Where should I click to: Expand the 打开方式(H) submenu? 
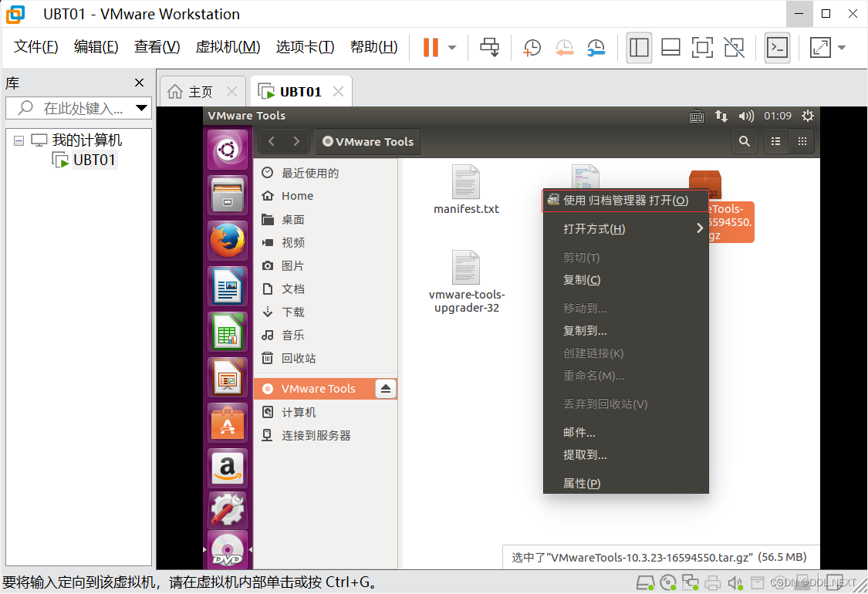tap(626, 228)
